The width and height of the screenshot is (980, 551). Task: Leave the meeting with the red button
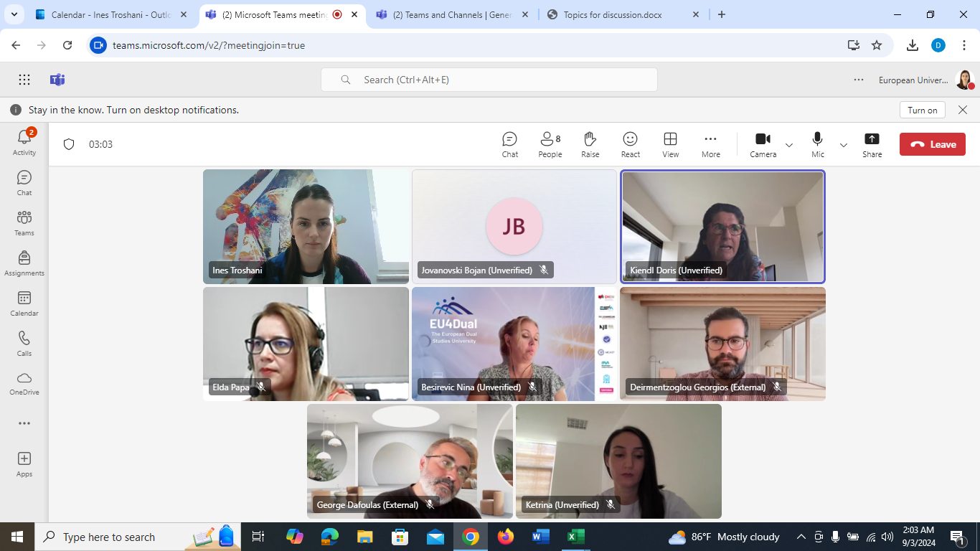pyautogui.click(x=932, y=144)
